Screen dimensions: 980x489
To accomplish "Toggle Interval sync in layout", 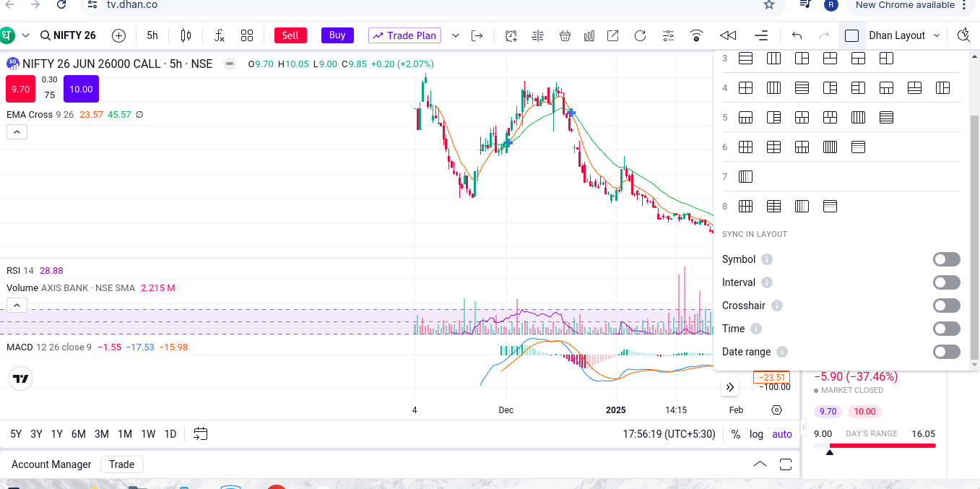I will (947, 282).
